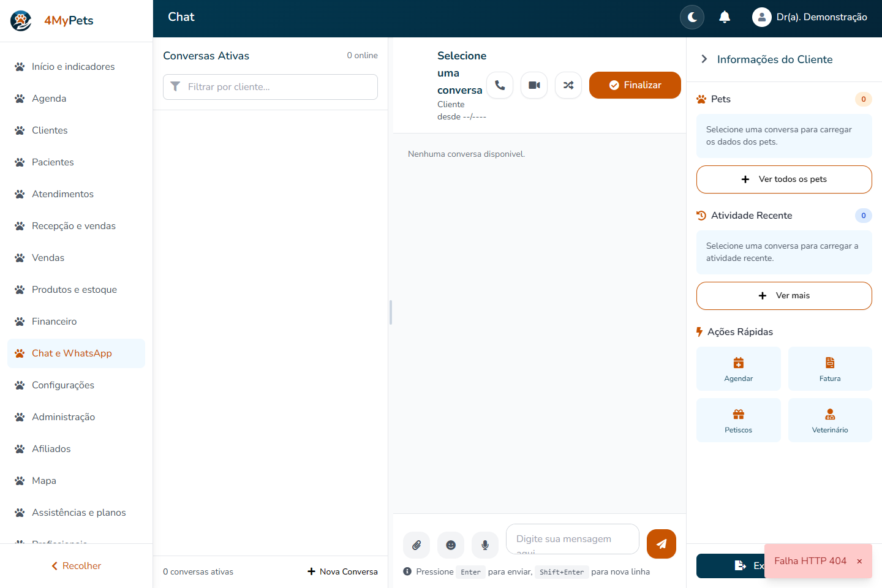882x588 pixels.
Task: Navigate to Clientes
Action: click(76, 130)
